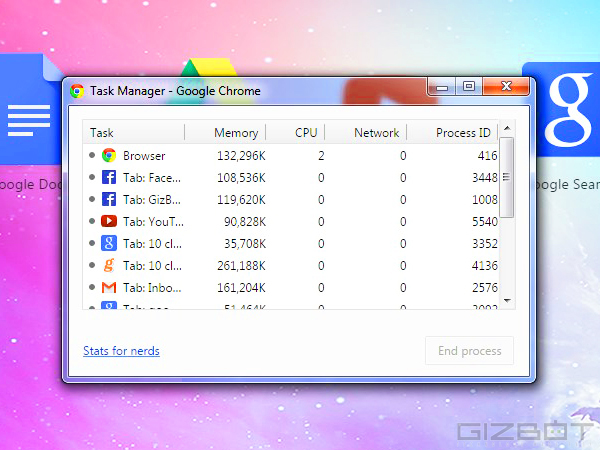The image size is (600, 450).
Task: Click the Chrome logo in the title bar
Action: 77,91
